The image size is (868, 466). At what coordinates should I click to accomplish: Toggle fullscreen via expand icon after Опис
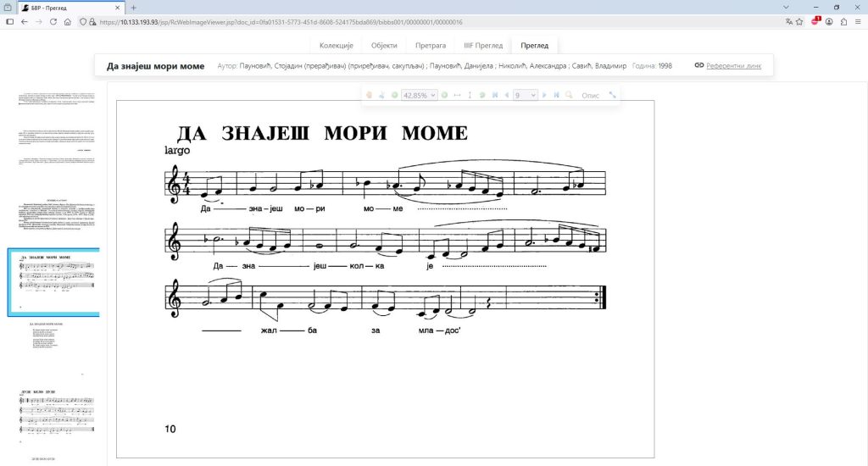[x=612, y=95]
